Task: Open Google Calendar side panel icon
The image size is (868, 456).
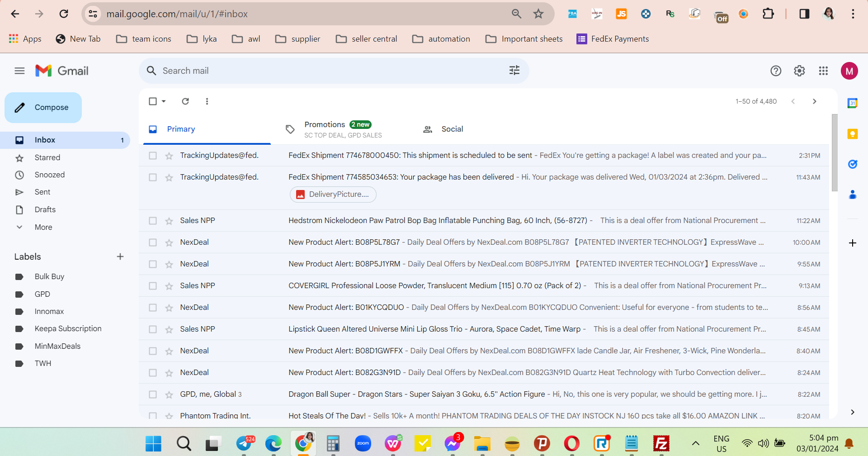Action: (x=853, y=103)
